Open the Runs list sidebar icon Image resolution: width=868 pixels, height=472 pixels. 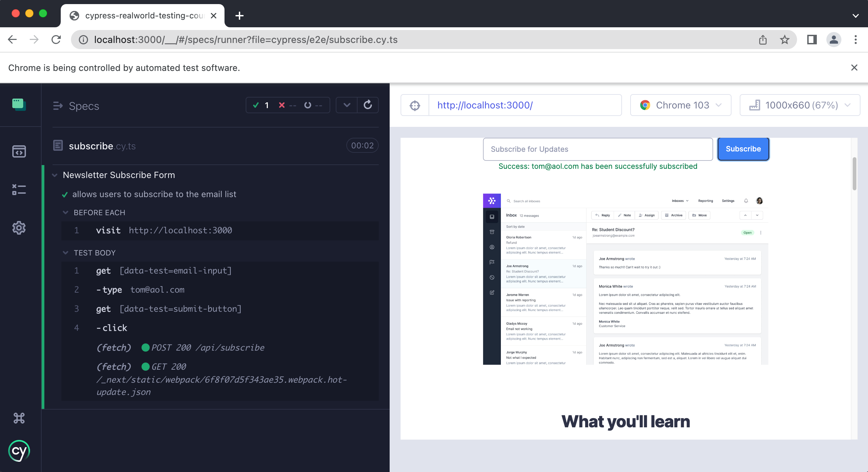(19, 190)
